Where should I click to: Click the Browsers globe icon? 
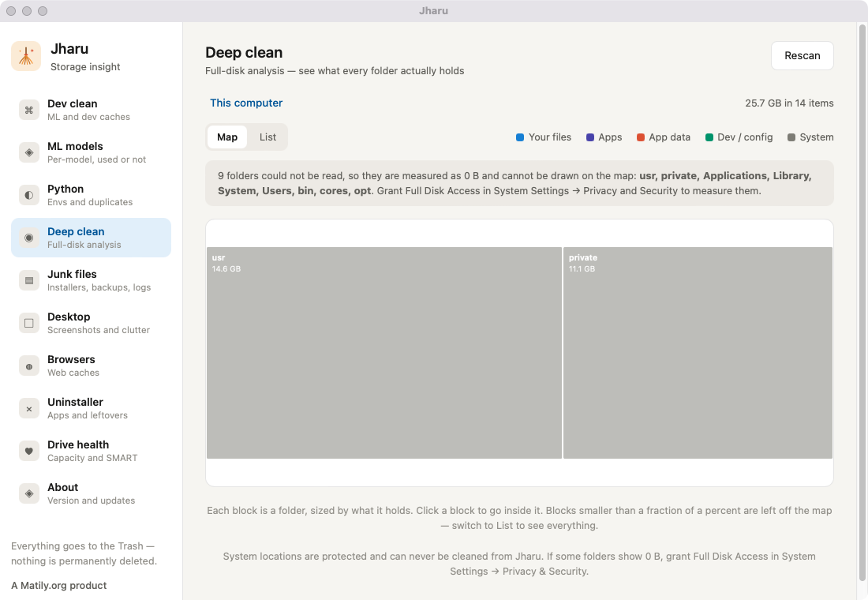click(x=28, y=366)
